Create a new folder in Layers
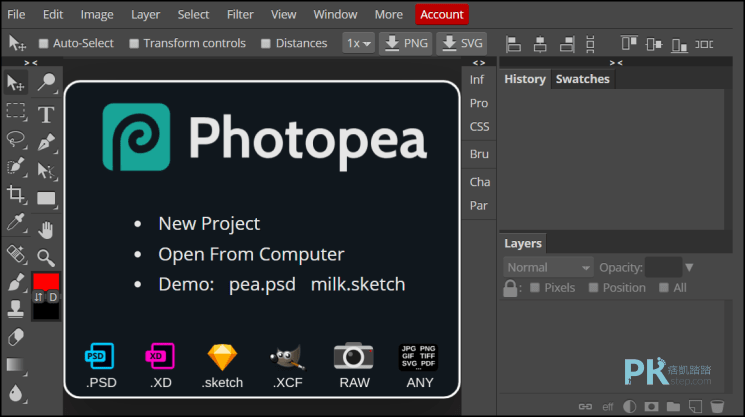This screenshot has height=417, width=745. [x=673, y=407]
